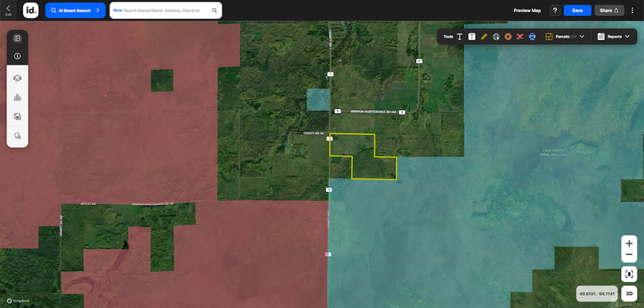Open the boundaries grid icon in sidebar
Image resolution: width=644 pixels, height=308 pixels.
(18, 97)
